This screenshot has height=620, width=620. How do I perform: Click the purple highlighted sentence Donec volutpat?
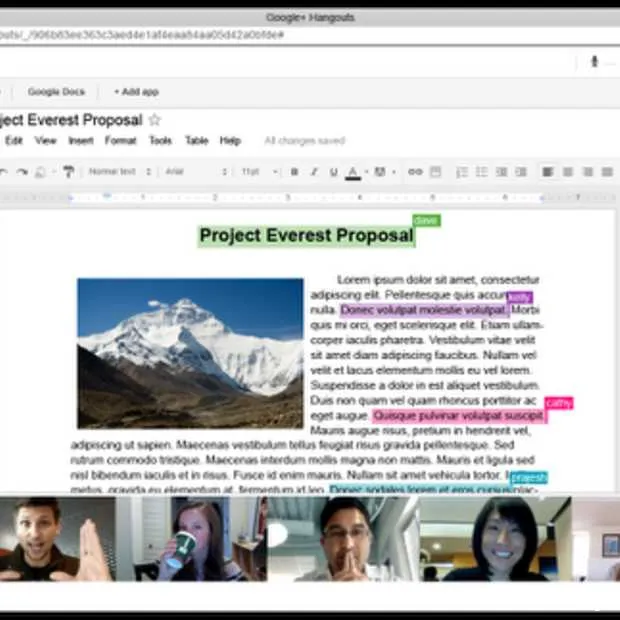coord(424,310)
